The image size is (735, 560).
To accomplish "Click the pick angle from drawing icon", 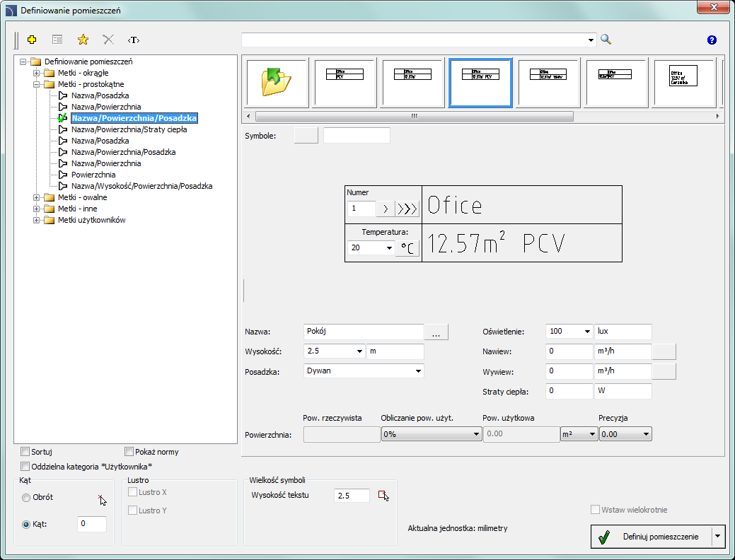I will pyautogui.click(x=102, y=500).
